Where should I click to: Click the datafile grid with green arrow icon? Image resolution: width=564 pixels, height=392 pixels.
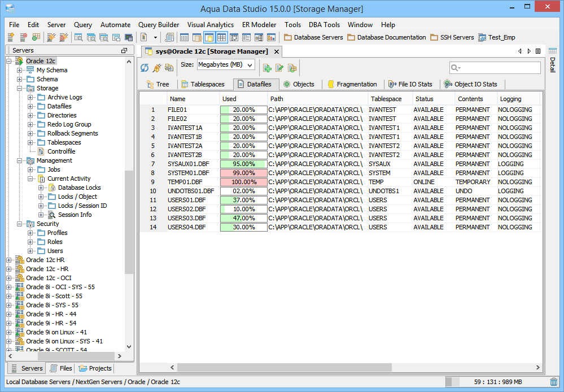292,68
